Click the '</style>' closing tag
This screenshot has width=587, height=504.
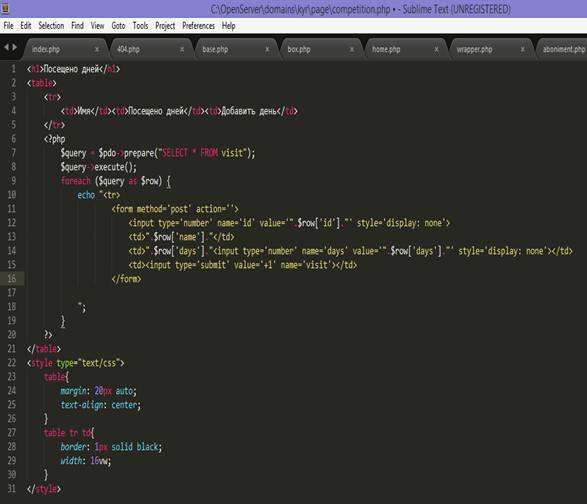coord(43,489)
